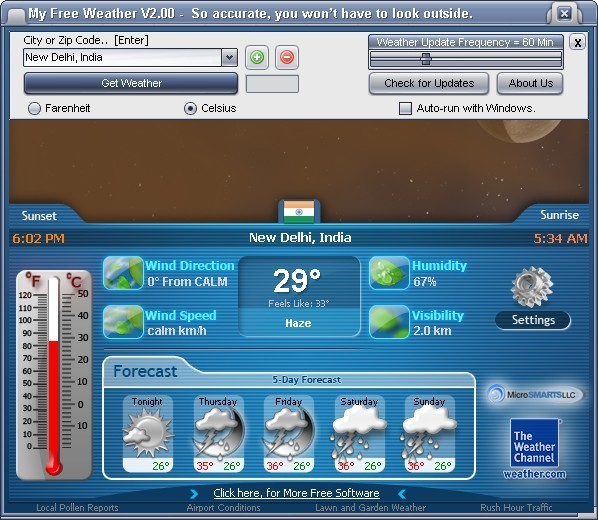Image resolution: width=598 pixels, height=520 pixels.
Task: Click the Settings gear icon
Action: click(532, 287)
